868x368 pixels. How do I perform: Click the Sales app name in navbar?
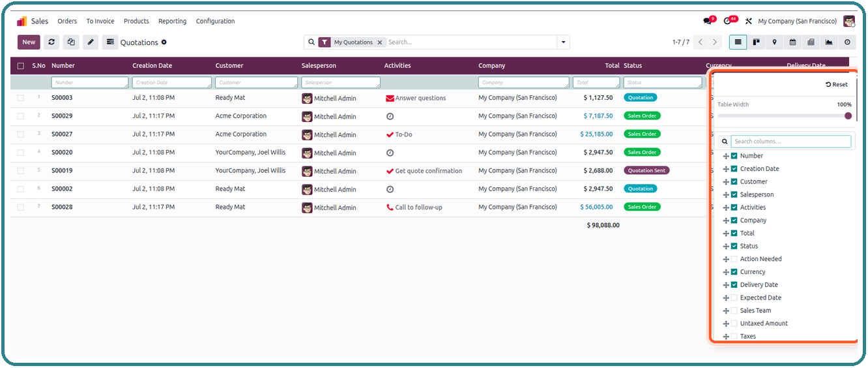(x=40, y=22)
